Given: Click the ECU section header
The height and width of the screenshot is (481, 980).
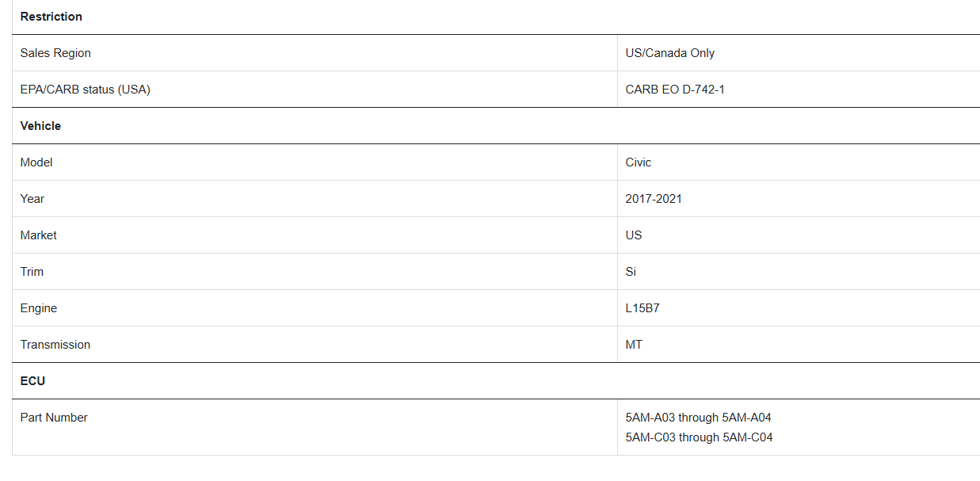Looking at the screenshot, I should click(32, 381).
